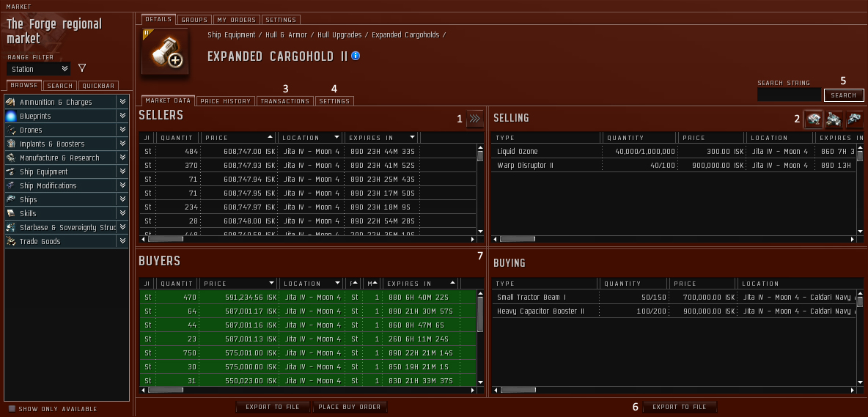
Task: Expand the Manufacture & Research chevron
Action: (x=123, y=158)
